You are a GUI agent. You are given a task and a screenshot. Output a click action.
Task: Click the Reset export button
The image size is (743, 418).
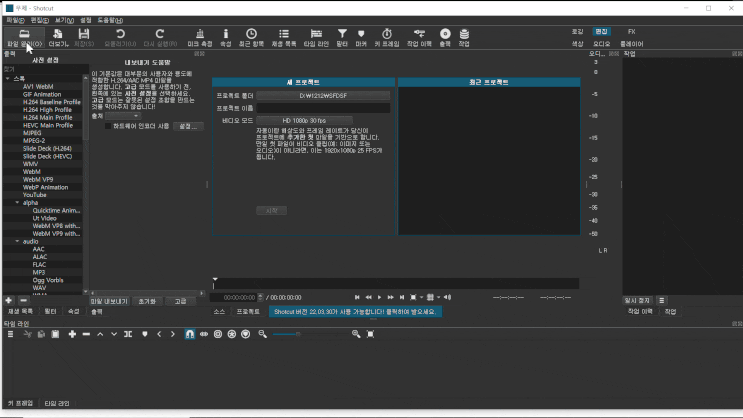tap(147, 301)
